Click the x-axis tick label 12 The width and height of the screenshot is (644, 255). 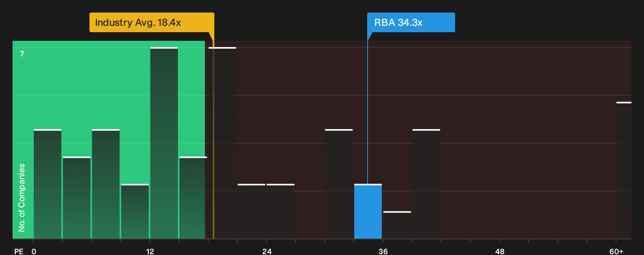150,251
